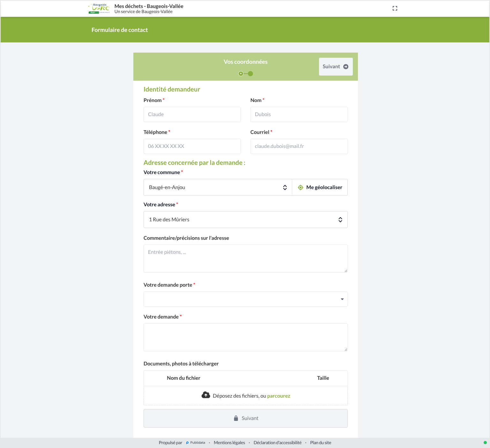
Task: Click the green status dot in footer
Action: [x=485, y=443]
